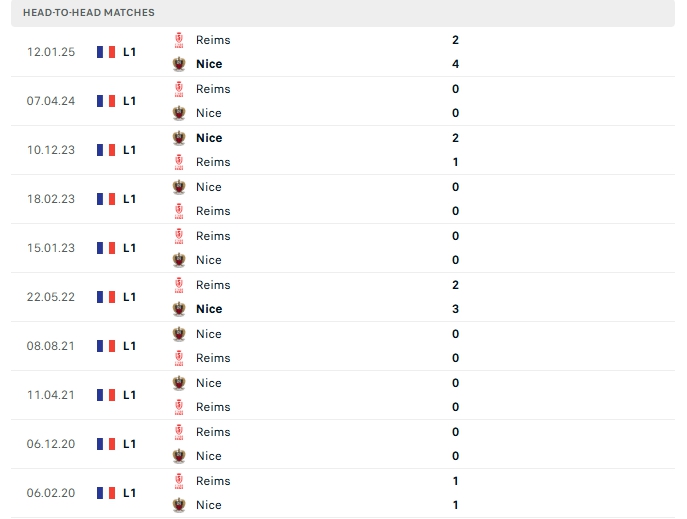Image resolution: width=687 pixels, height=519 pixels.
Task: Open match dated 08.08.21
Action: pos(343,346)
